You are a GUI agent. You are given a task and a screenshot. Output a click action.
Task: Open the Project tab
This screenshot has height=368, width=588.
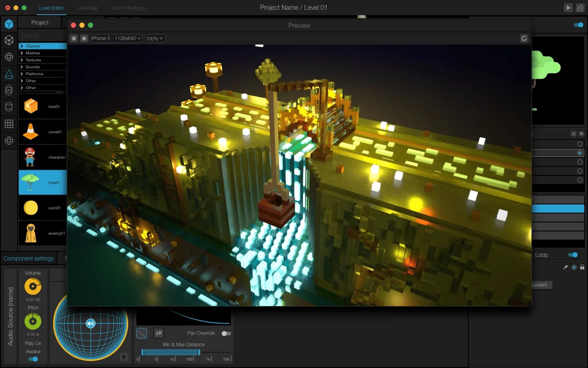point(40,22)
